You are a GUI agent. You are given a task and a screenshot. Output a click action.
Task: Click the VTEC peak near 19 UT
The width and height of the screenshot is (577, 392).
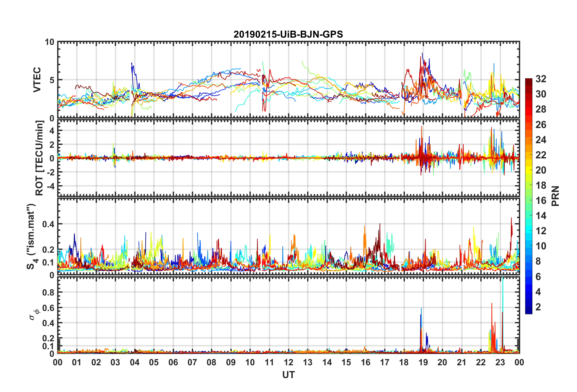pos(422,53)
